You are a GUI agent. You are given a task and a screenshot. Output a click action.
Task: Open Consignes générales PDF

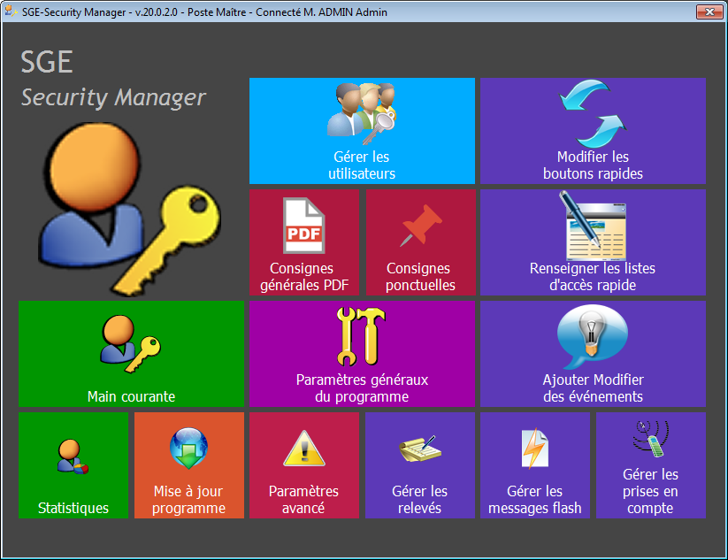304,242
